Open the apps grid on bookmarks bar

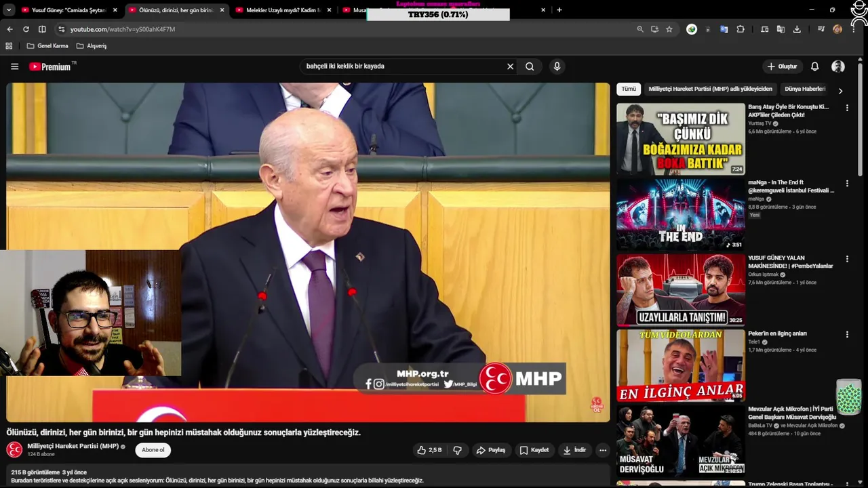click(x=9, y=46)
